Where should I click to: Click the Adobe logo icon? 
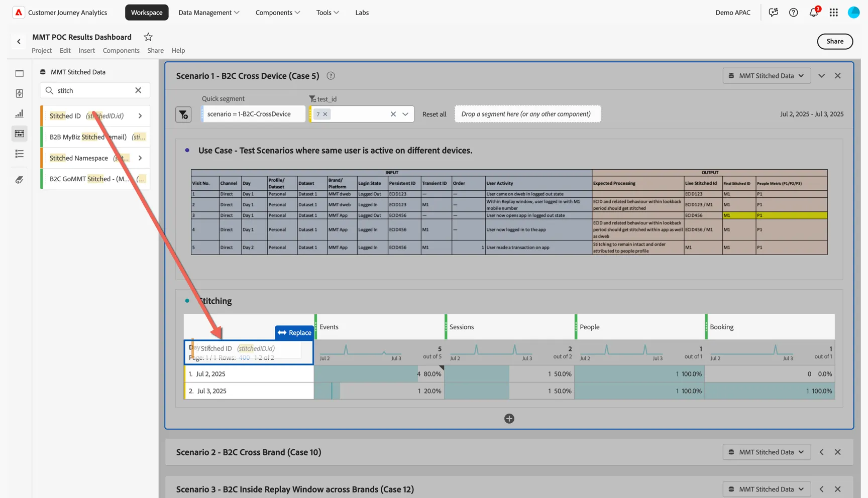[x=19, y=13]
